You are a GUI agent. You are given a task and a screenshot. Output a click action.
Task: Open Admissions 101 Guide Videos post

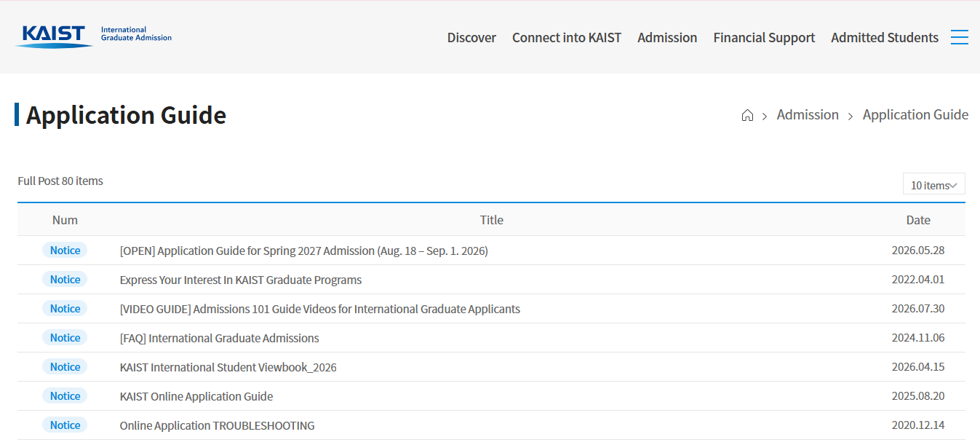pyautogui.click(x=320, y=309)
